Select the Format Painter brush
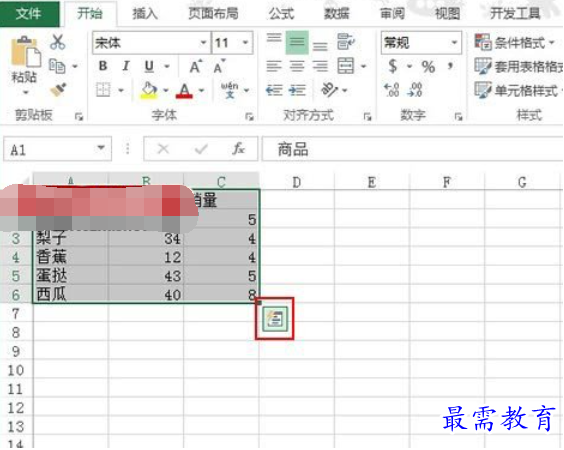This screenshot has width=564, height=450. (x=58, y=90)
